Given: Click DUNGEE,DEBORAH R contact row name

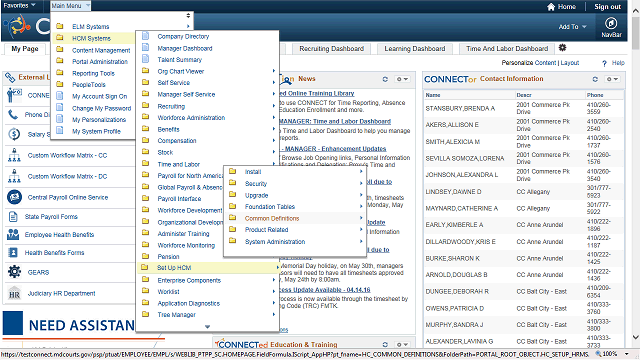Looking at the screenshot, I should 457,291.
